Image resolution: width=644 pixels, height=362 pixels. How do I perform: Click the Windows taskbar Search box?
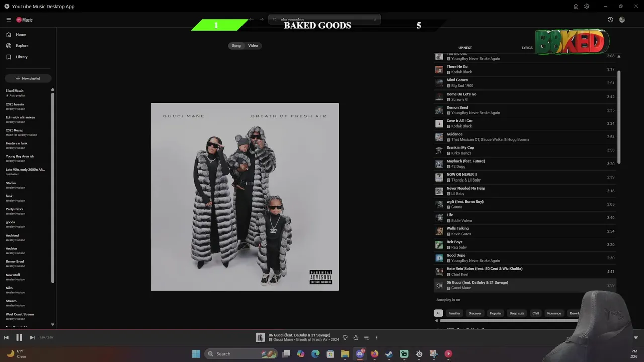tap(242, 354)
